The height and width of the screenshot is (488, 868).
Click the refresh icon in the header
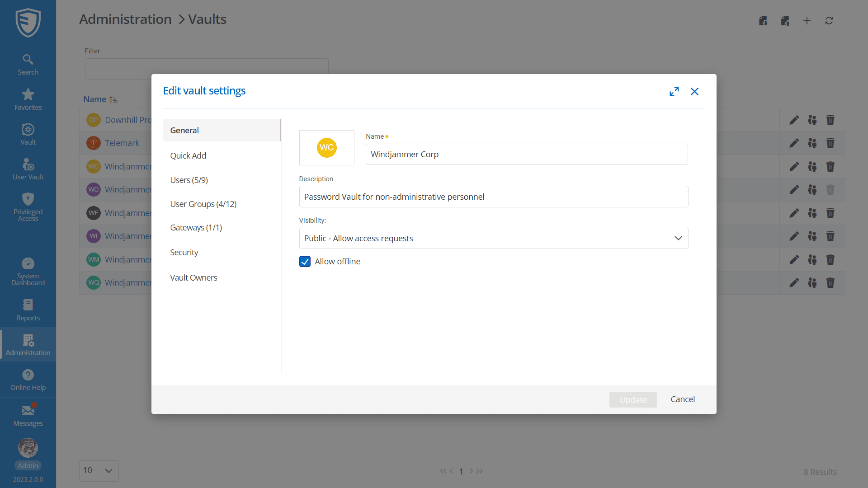[x=829, y=21]
